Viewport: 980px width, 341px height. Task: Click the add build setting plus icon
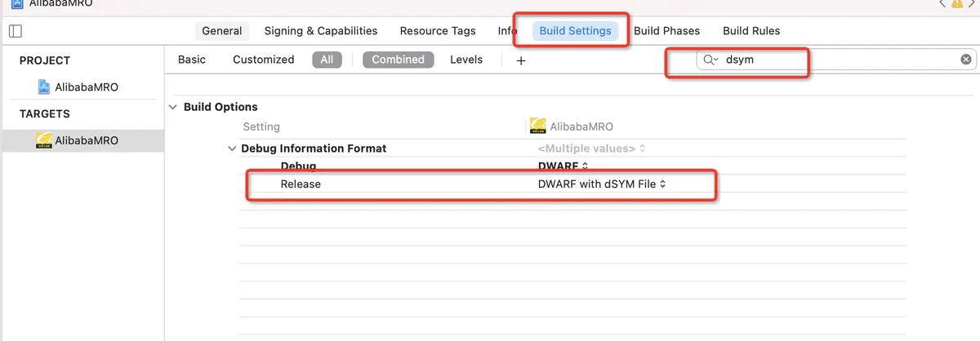coord(521,60)
